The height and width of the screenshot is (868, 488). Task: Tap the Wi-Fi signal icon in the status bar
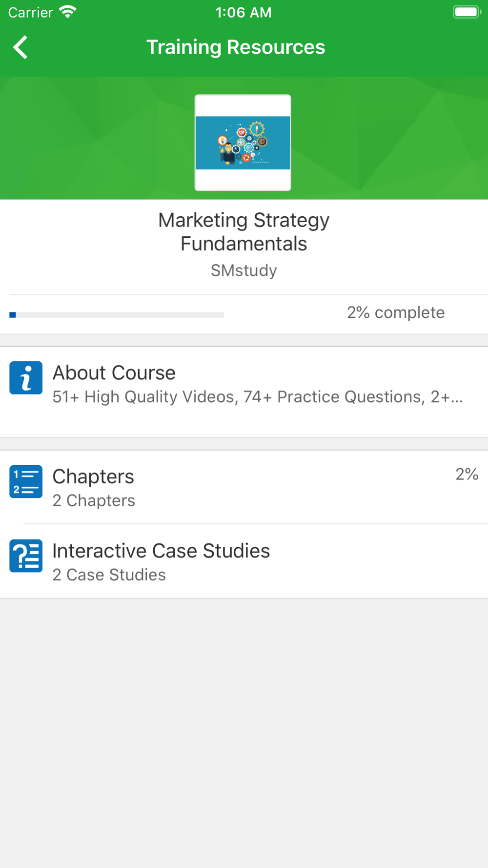(68, 12)
